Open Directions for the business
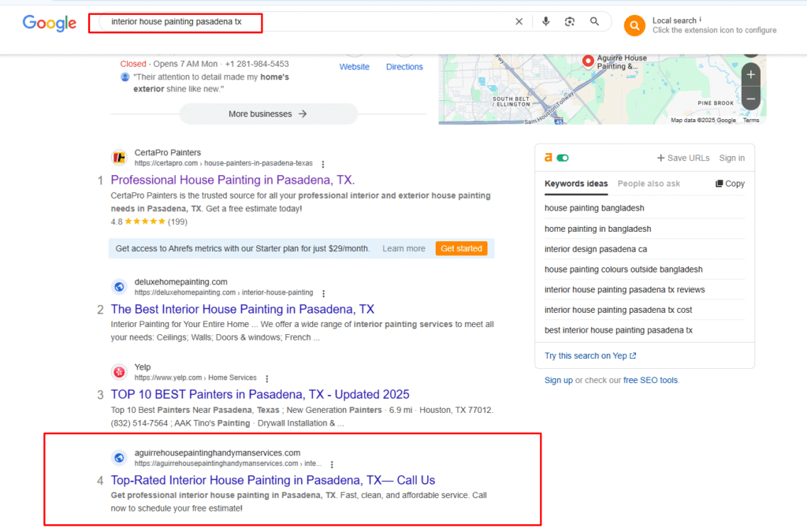Screen dimensions: 807x532 (404, 67)
